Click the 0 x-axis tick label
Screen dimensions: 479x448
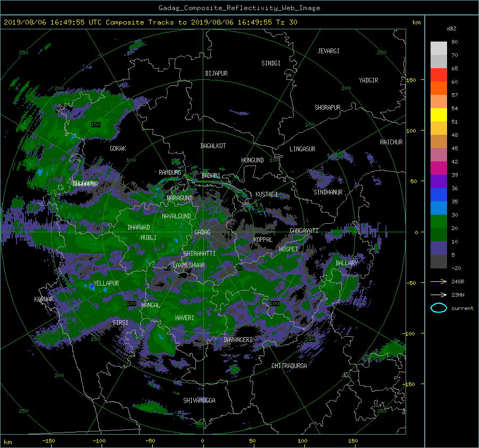[202, 441]
